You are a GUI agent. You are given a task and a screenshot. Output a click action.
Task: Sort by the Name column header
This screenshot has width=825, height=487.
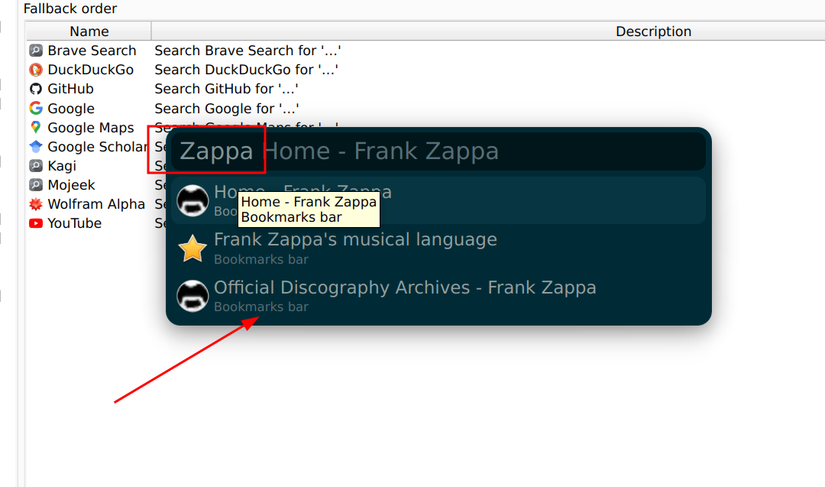coord(89,31)
